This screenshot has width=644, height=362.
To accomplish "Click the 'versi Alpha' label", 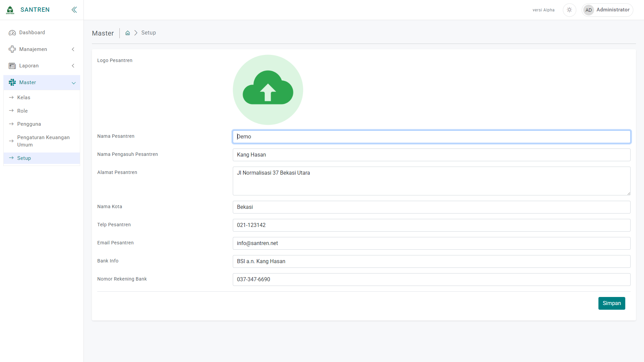I will click(x=543, y=10).
